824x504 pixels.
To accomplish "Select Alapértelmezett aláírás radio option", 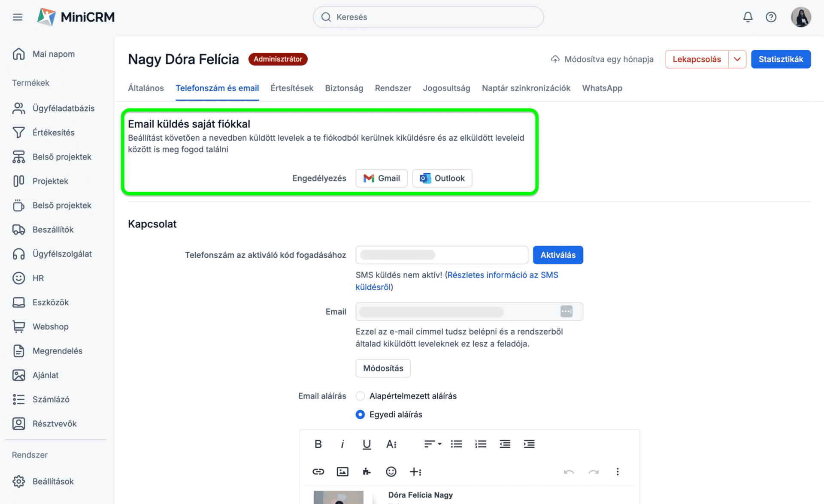I will tap(360, 396).
